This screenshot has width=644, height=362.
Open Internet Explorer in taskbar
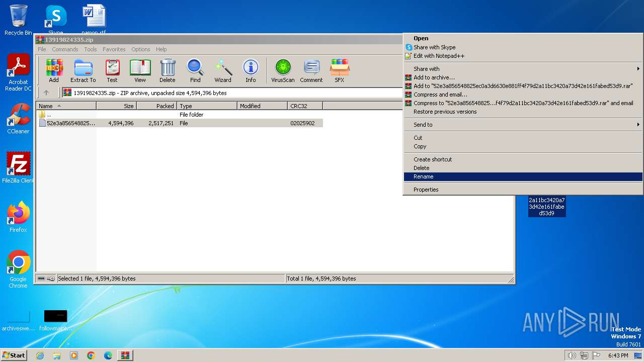(40, 355)
